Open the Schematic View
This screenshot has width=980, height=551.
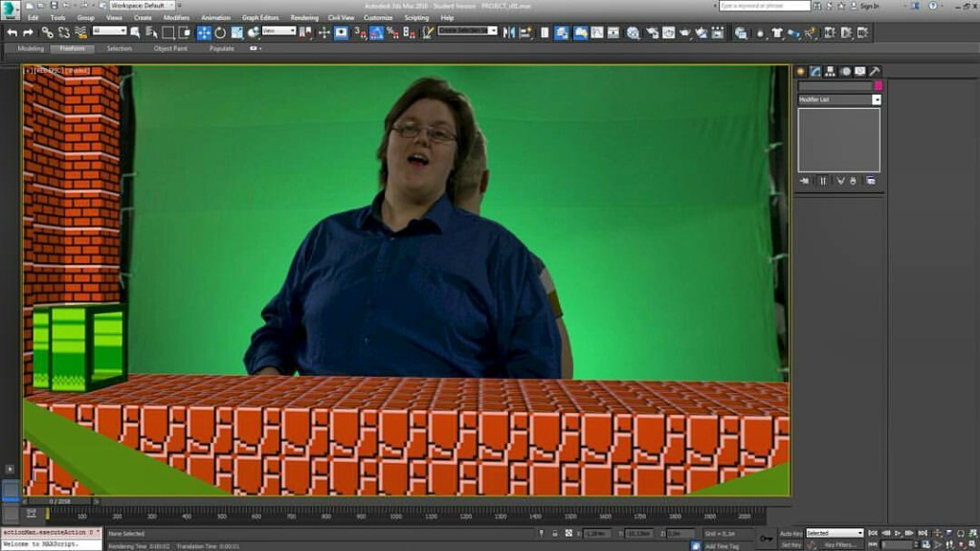(x=613, y=33)
